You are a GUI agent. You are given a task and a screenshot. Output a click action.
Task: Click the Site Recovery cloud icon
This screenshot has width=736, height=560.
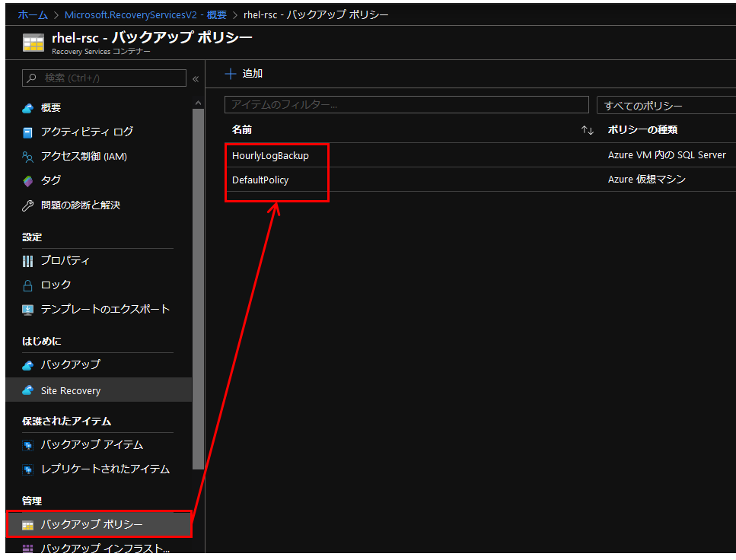point(27,390)
